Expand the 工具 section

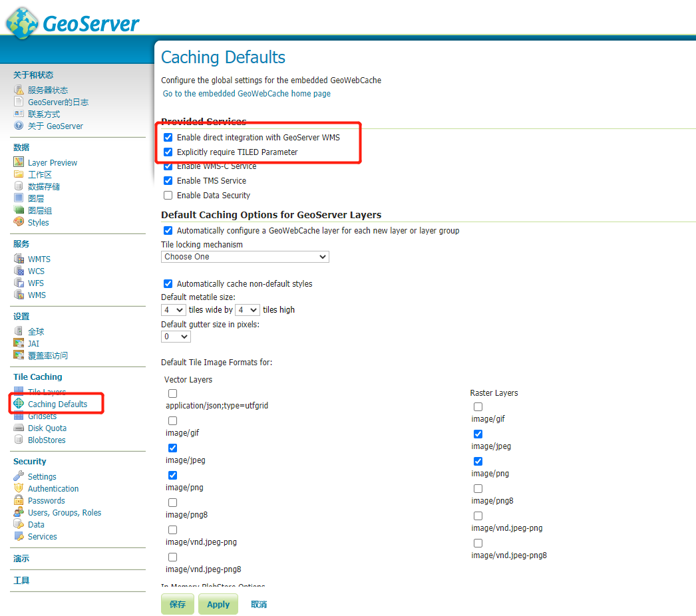tap(21, 580)
